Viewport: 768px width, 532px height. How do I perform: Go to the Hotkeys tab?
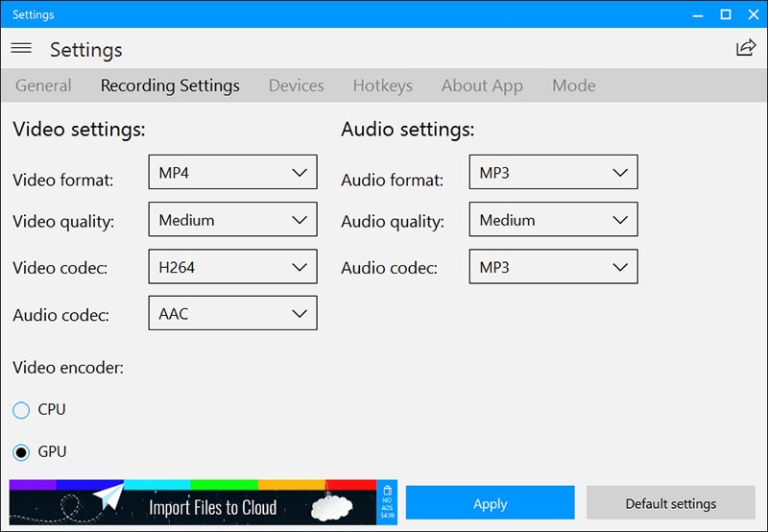382,85
